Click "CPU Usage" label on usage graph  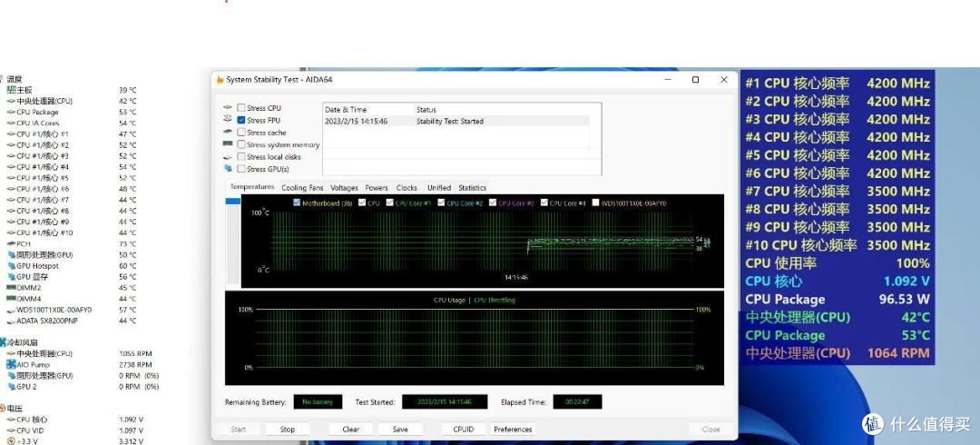click(449, 300)
